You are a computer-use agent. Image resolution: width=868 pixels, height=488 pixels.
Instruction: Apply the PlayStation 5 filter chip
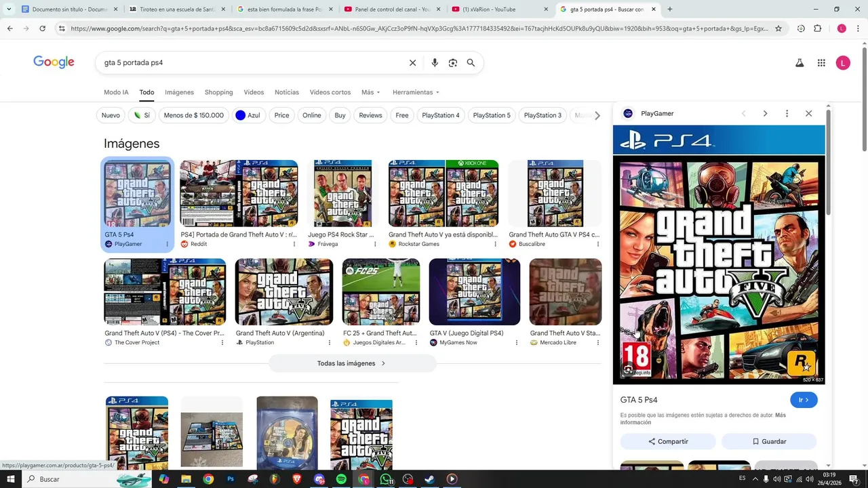pyautogui.click(x=492, y=115)
